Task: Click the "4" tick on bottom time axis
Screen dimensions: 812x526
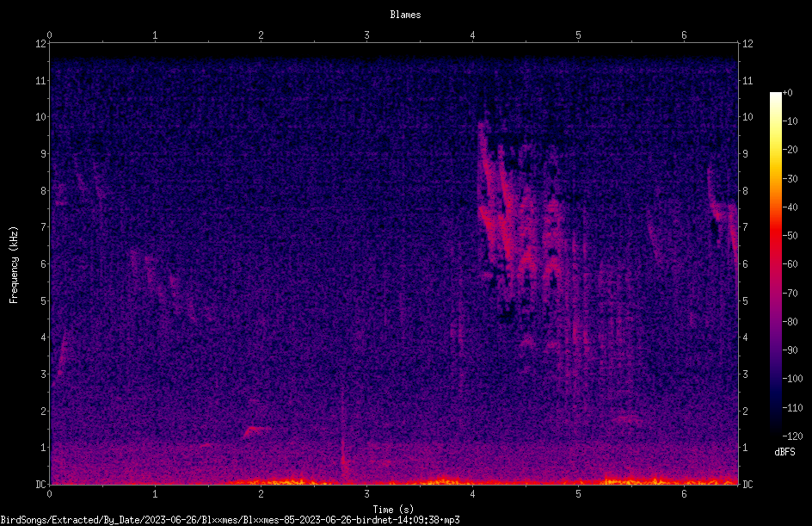Action: click(472, 494)
